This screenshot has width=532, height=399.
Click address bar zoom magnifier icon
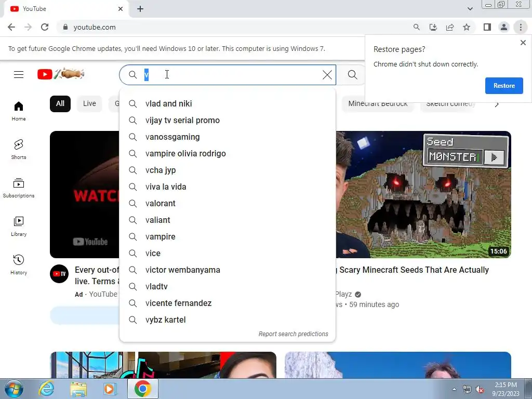[416, 27]
